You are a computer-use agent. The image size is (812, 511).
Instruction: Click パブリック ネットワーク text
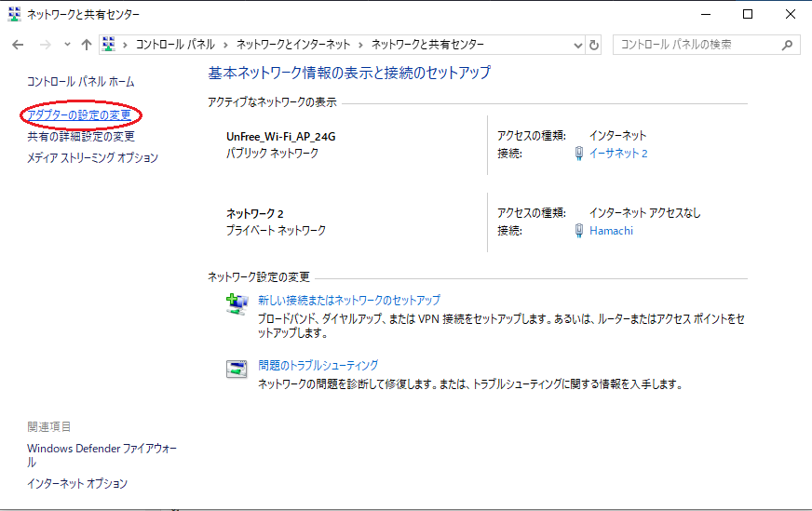[x=273, y=154]
